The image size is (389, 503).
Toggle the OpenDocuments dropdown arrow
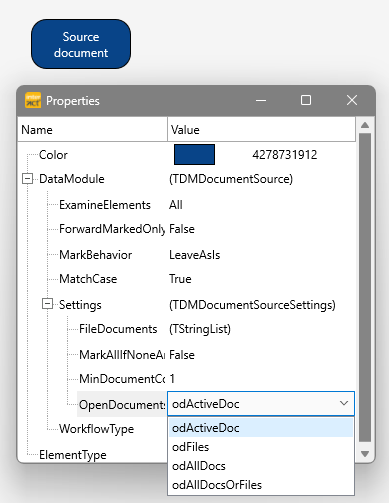point(344,404)
